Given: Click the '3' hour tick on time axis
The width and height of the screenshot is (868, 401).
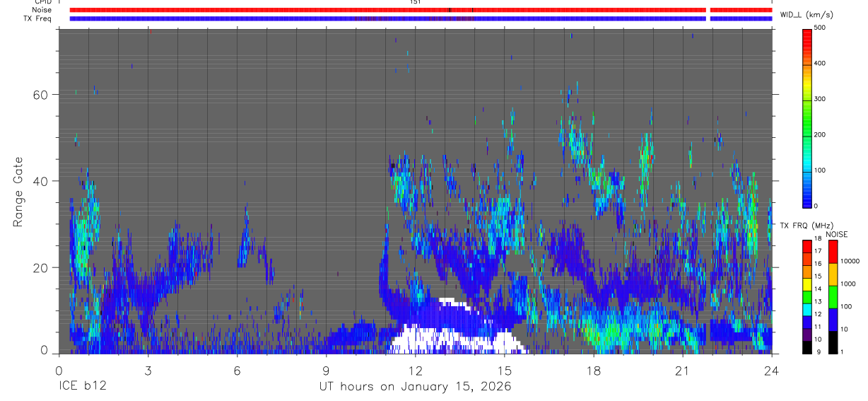Looking at the screenshot, I should (148, 371).
